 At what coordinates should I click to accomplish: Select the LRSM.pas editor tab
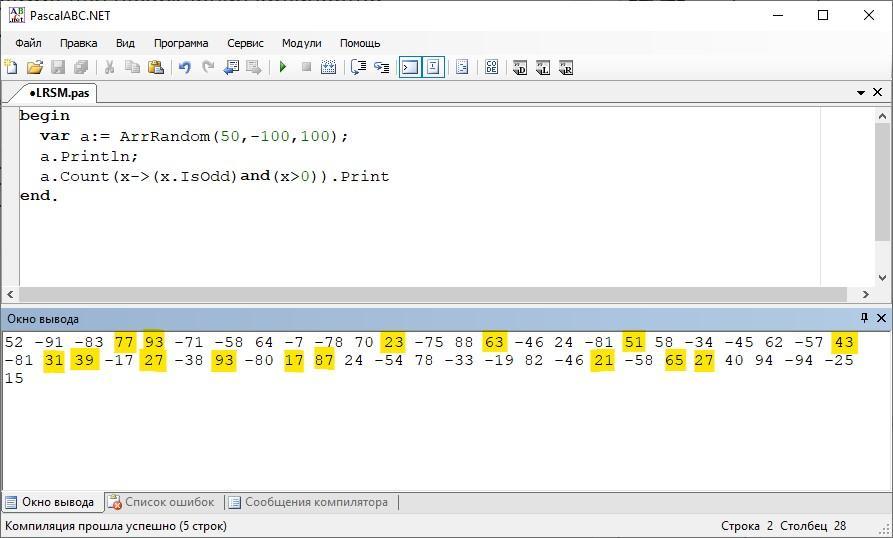click(x=59, y=93)
